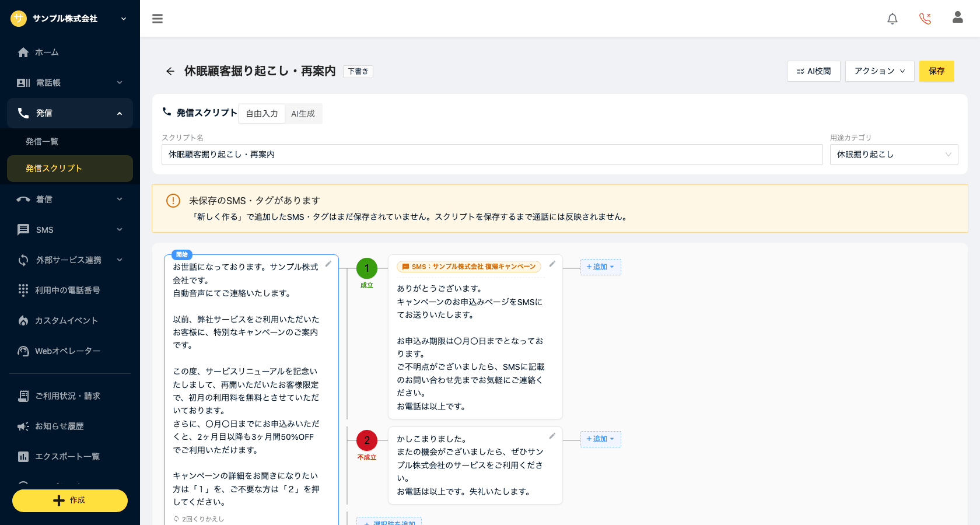Click the サンプル株式会社 company avatar
The image size is (980, 525).
click(19, 19)
